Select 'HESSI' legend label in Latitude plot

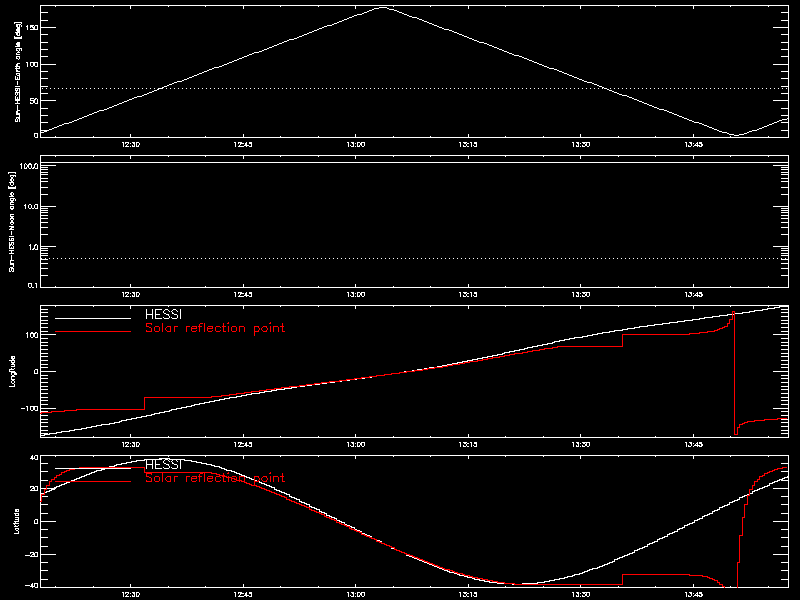(163, 465)
